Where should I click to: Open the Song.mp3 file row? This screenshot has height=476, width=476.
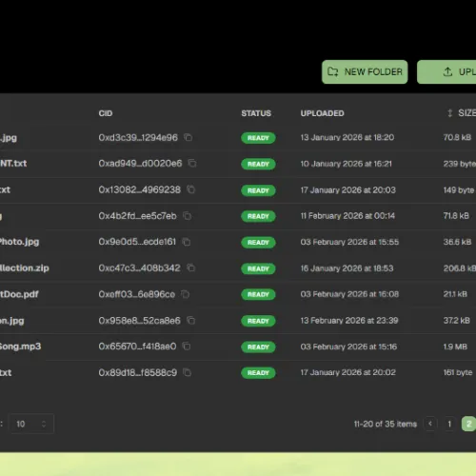[x=238, y=347]
